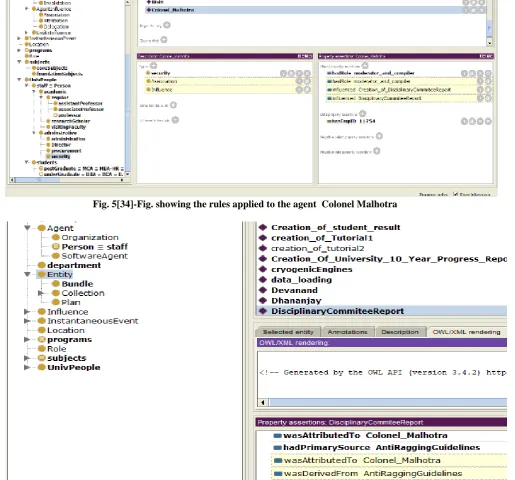Expand the Influence class node
This screenshot has width=515, height=480.
click(x=27, y=312)
